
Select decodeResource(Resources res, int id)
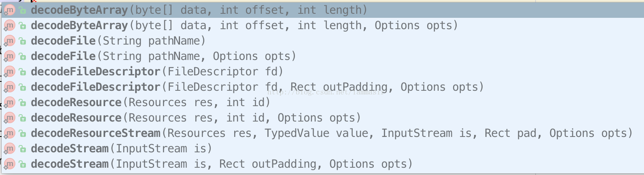pyautogui.click(x=150, y=102)
